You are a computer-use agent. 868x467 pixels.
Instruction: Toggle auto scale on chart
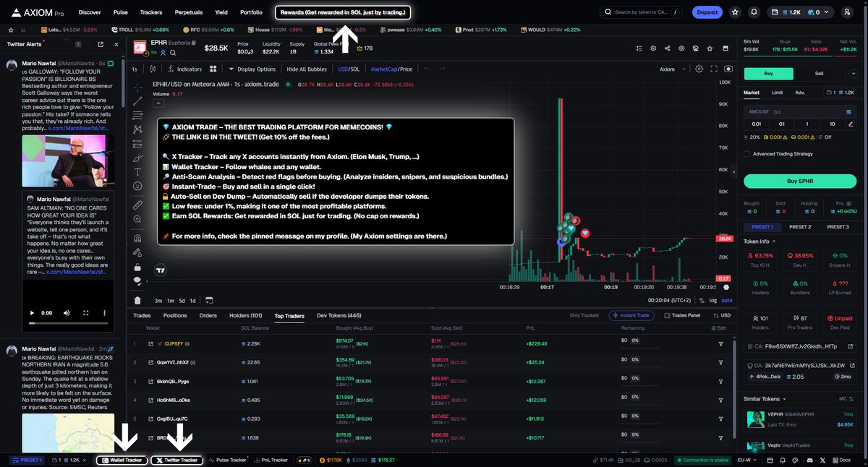727,300
